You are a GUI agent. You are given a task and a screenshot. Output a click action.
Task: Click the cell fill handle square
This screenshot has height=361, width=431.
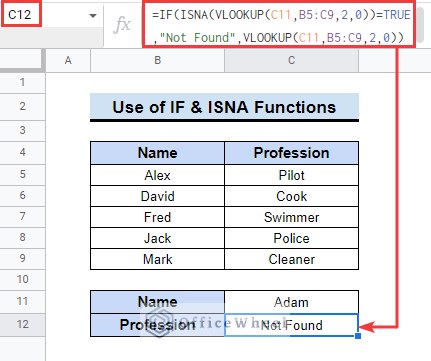click(358, 336)
